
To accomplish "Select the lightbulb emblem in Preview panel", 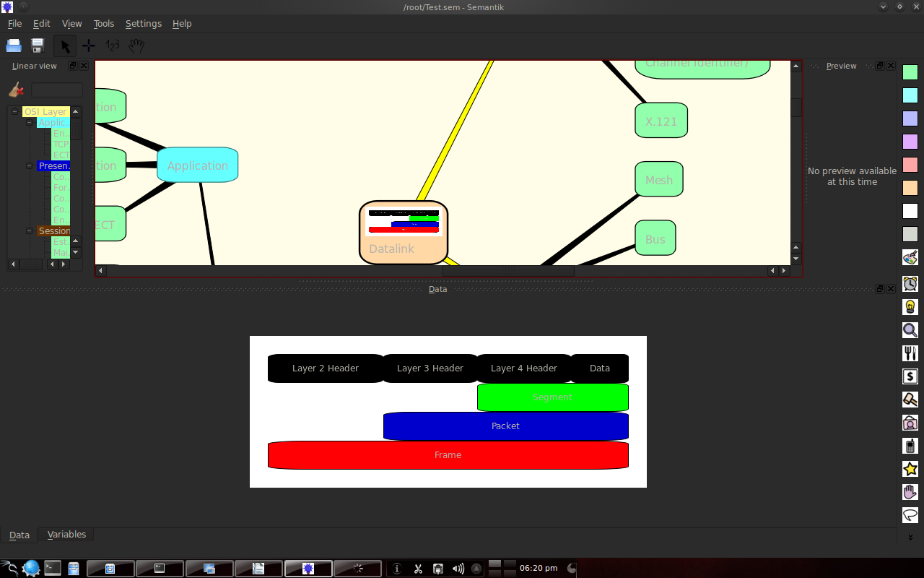I will pyautogui.click(x=910, y=306).
